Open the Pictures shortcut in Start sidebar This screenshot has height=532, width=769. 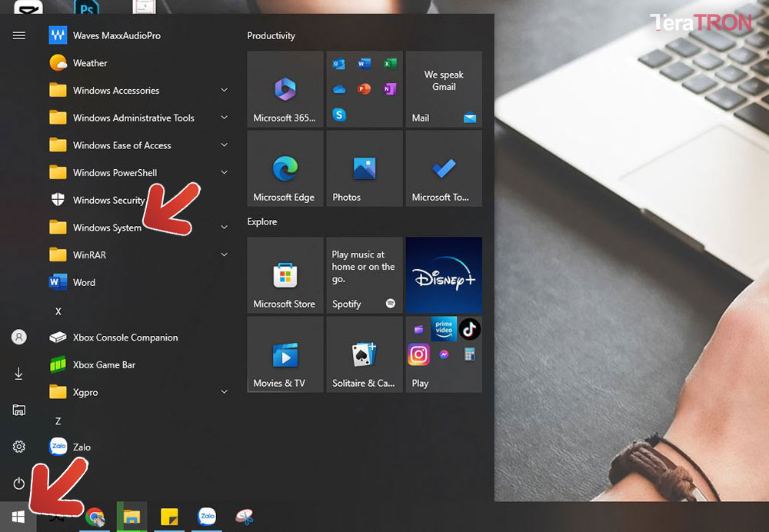click(x=18, y=410)
